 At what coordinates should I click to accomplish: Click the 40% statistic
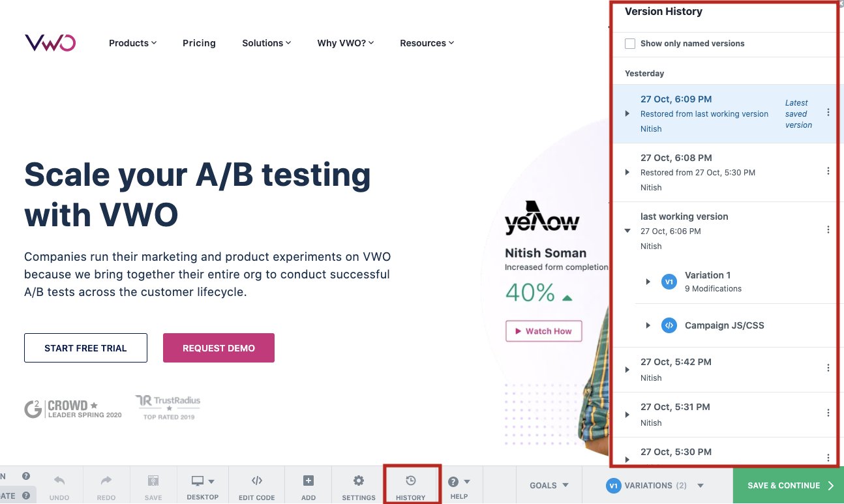[530, 293]
